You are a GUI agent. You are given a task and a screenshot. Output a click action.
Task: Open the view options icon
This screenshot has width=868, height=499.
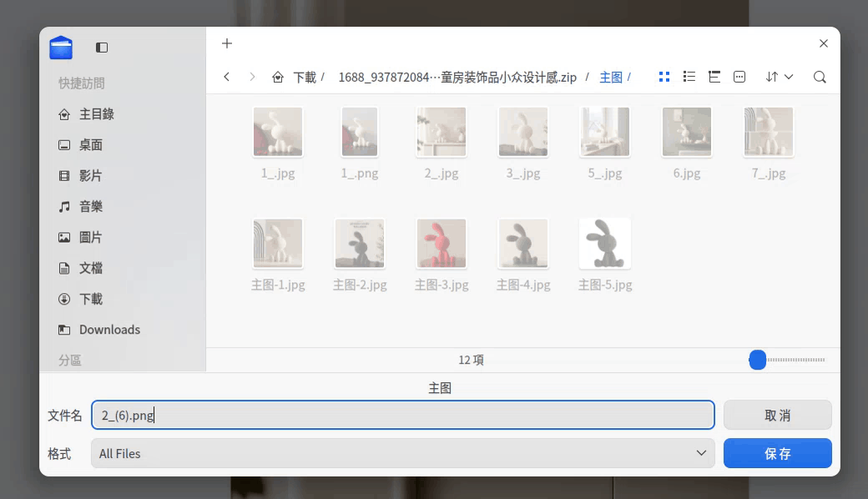(739, 77)
